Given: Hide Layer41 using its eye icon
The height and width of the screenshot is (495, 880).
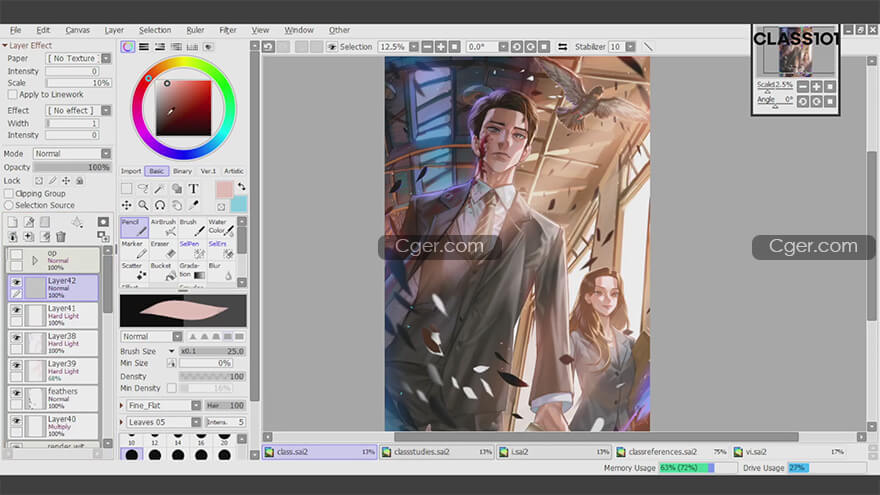Looking at the screenshot, I should coord(16,310).
